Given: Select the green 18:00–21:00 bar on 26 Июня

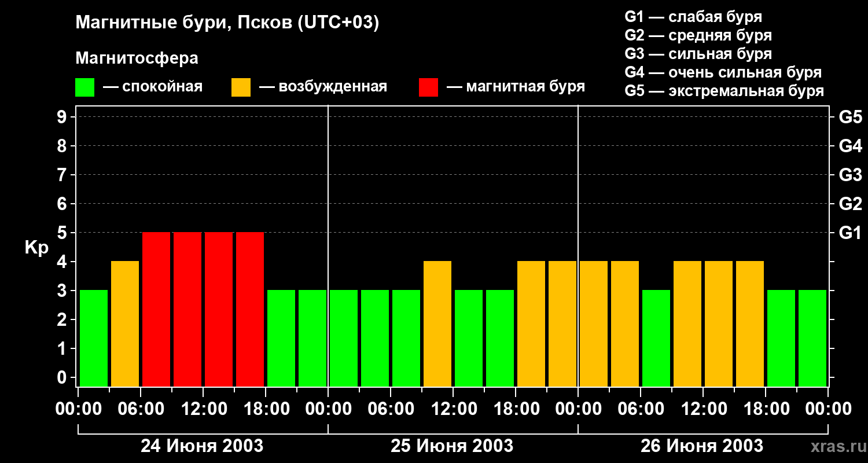Looking at the screenshot, I should (781, 338).
